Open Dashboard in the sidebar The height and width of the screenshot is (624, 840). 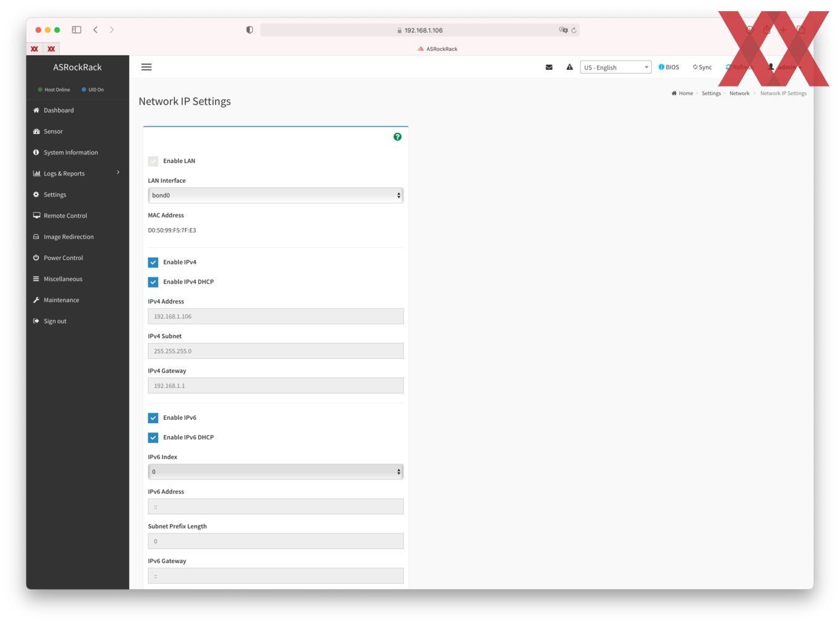[x=59, y=110]
